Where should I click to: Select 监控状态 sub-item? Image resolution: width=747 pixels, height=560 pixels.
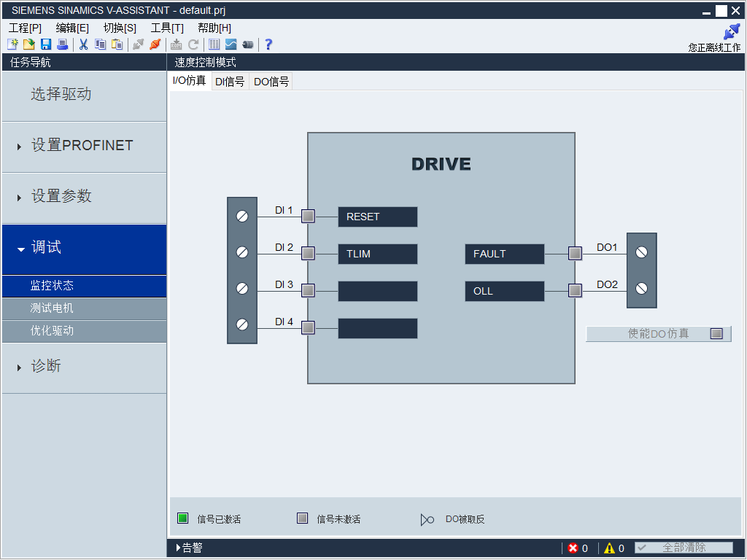85,286
